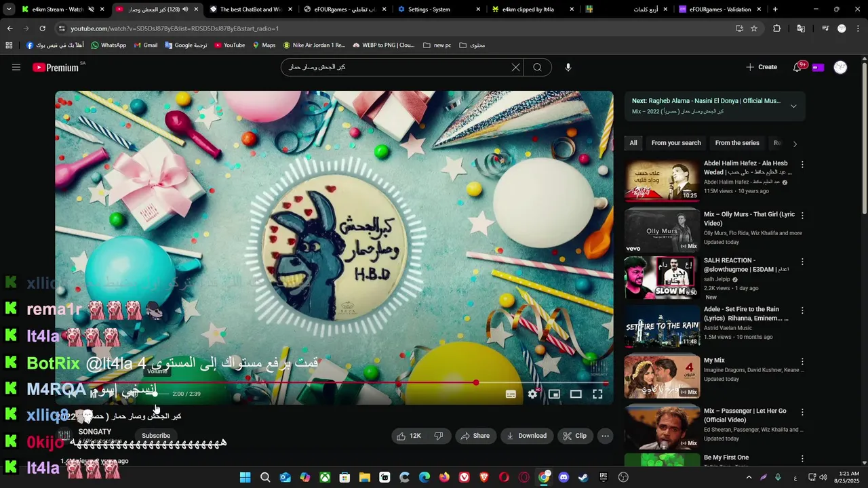Open Chrome tab search dropdown
The width and height of the screenshot is (868, 488).
tap(9, 9)
